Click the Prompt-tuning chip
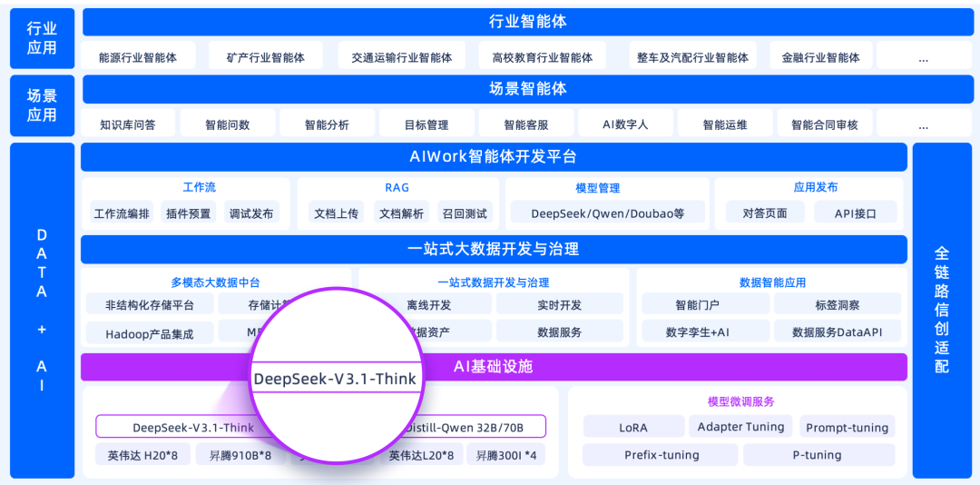The image size is (980, 485). pos(847,428)
